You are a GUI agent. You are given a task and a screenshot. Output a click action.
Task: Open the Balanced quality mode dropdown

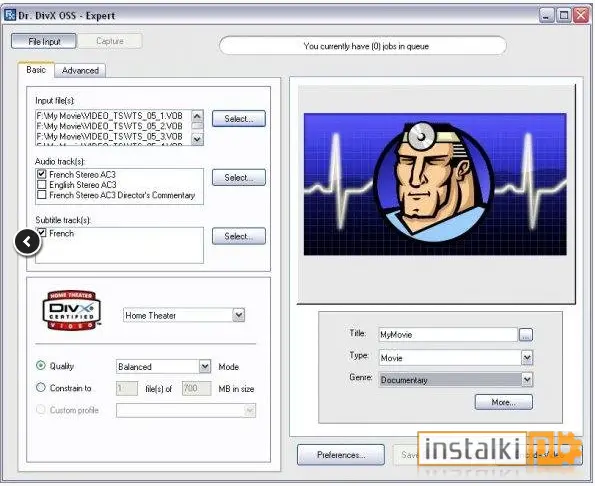click(205, 366)
